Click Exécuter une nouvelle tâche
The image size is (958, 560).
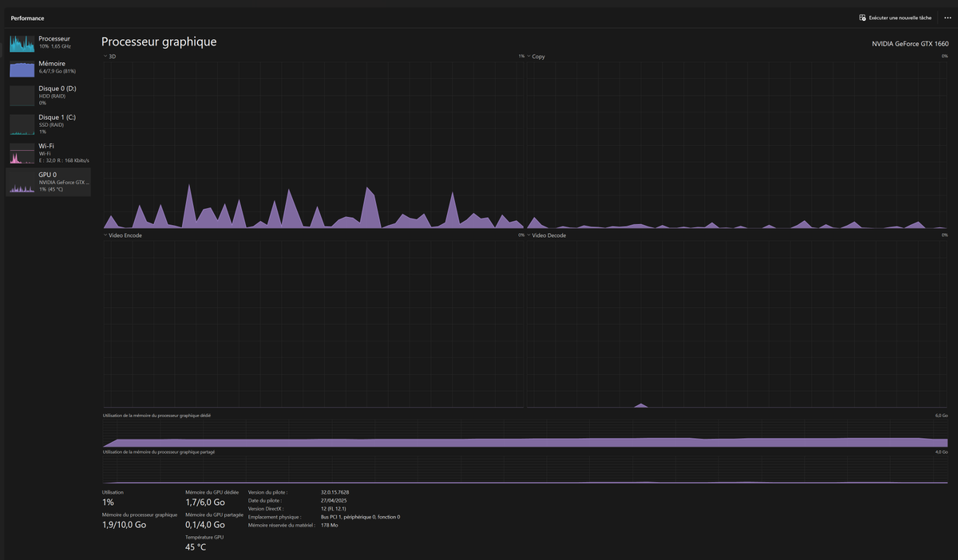[x=895, y=18]
